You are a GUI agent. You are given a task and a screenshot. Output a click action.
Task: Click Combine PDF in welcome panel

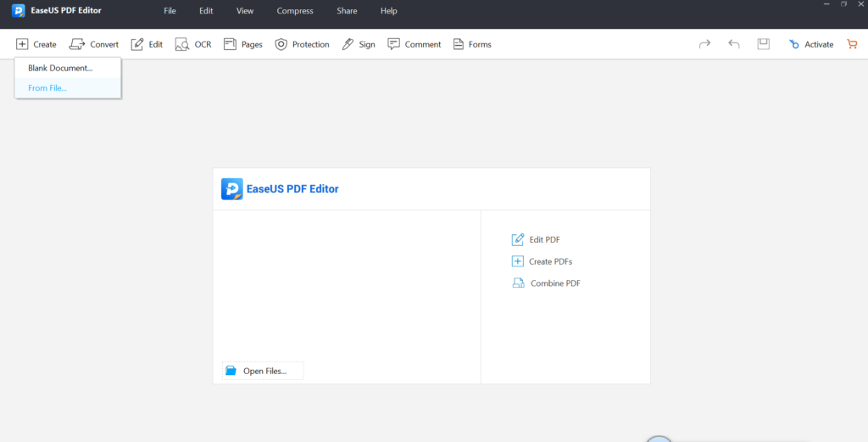click(547, 283)
